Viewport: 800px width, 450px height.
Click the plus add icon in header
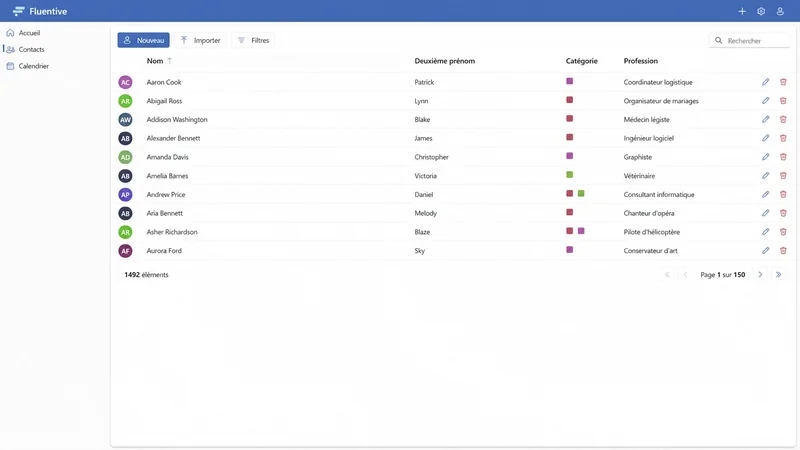[742, 11]
